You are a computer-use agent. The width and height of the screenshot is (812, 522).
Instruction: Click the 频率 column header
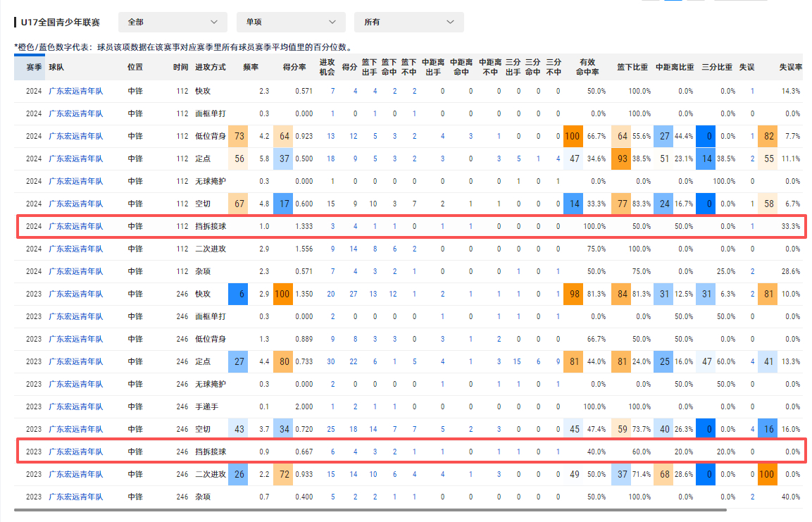pyautogui.click(x=251, y=68)
